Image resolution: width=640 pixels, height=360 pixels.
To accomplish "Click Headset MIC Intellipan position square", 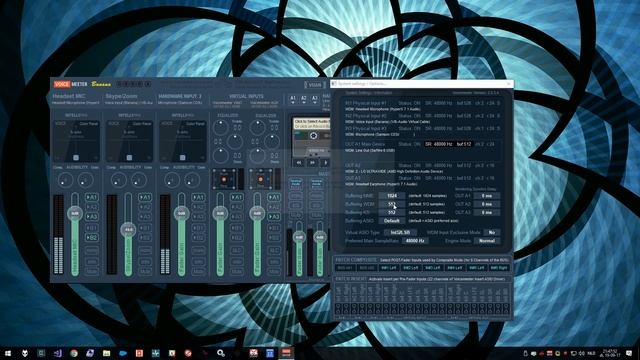I will [76, 158].
